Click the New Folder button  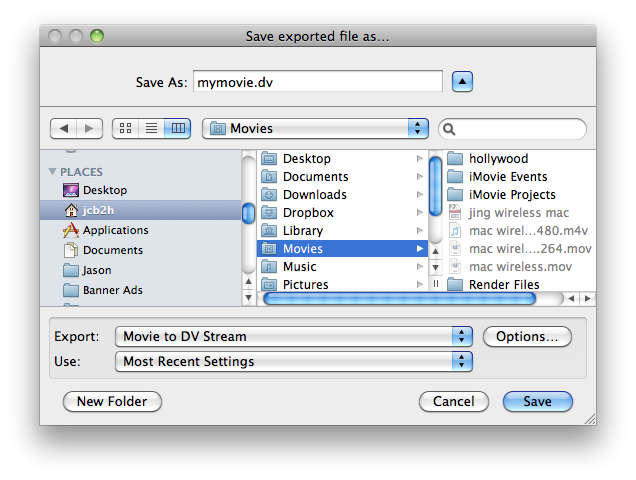pos(112,401)
